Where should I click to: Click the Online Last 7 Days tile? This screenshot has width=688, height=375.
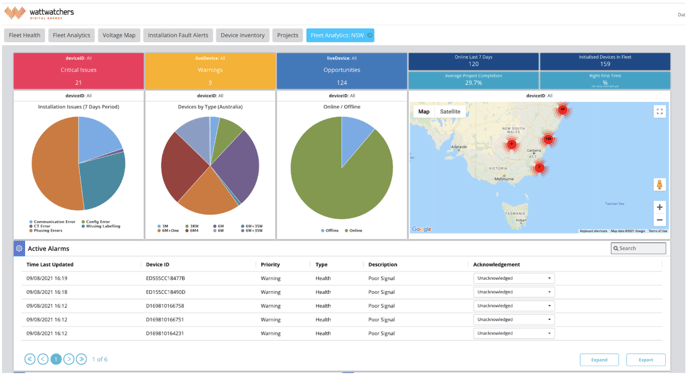[473, 61]
